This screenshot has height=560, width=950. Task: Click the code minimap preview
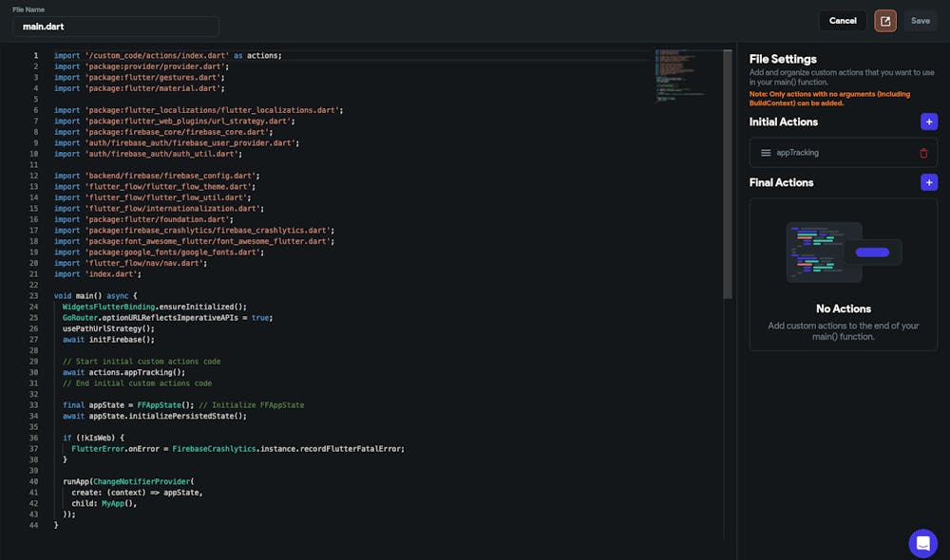tap(676, 76)
